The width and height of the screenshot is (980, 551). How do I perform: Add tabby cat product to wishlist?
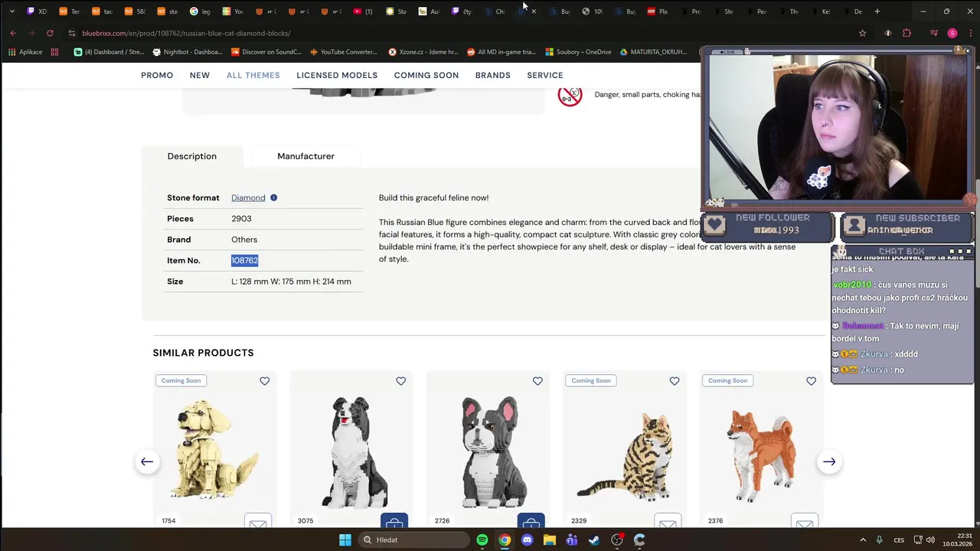675,381
